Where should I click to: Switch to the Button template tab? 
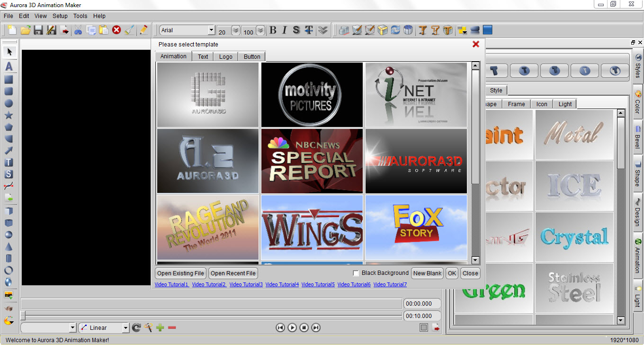[251, 56]
